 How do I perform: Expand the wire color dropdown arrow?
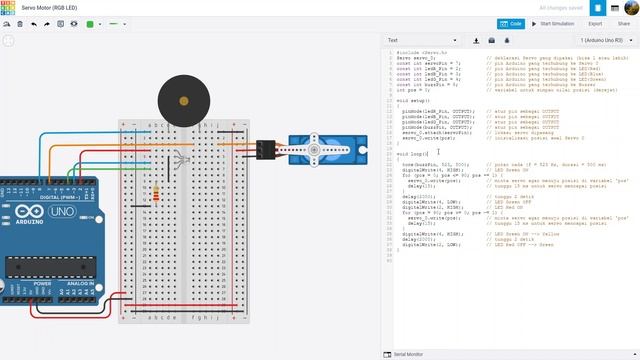click(100, 24)
